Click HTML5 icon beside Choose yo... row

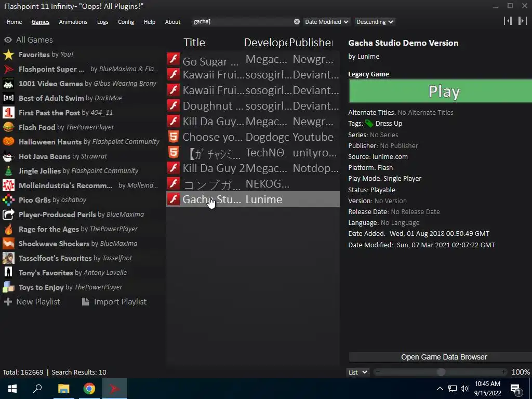point(174,137)
